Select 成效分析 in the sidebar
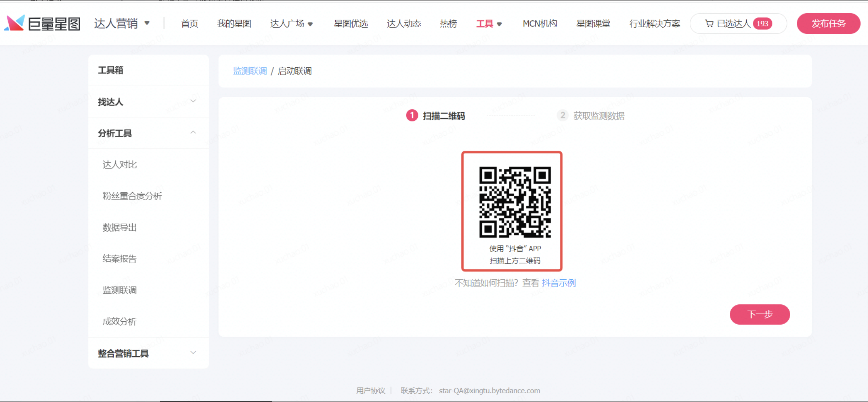Screen dimensions: 868x402 (x=120, y=321)
